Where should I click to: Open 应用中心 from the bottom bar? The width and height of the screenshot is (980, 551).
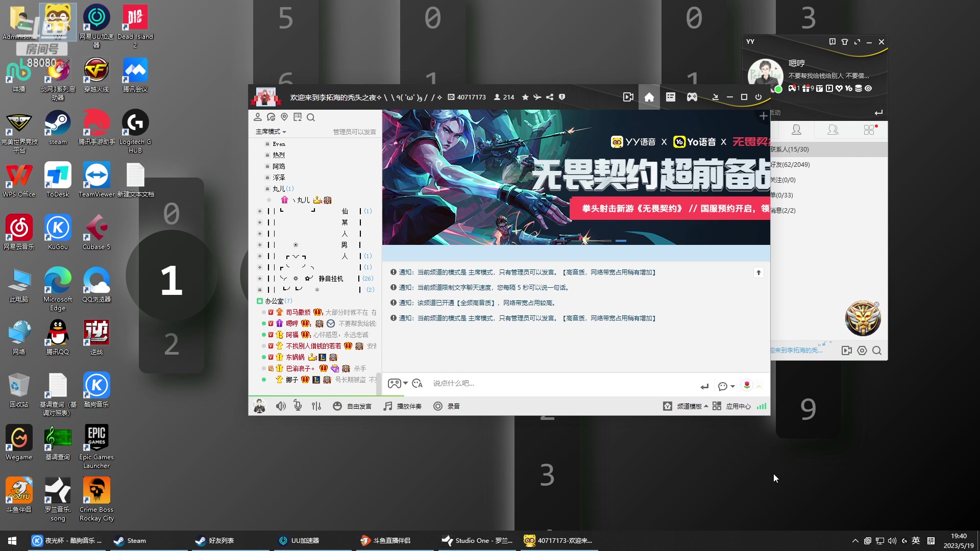(738, 406)
